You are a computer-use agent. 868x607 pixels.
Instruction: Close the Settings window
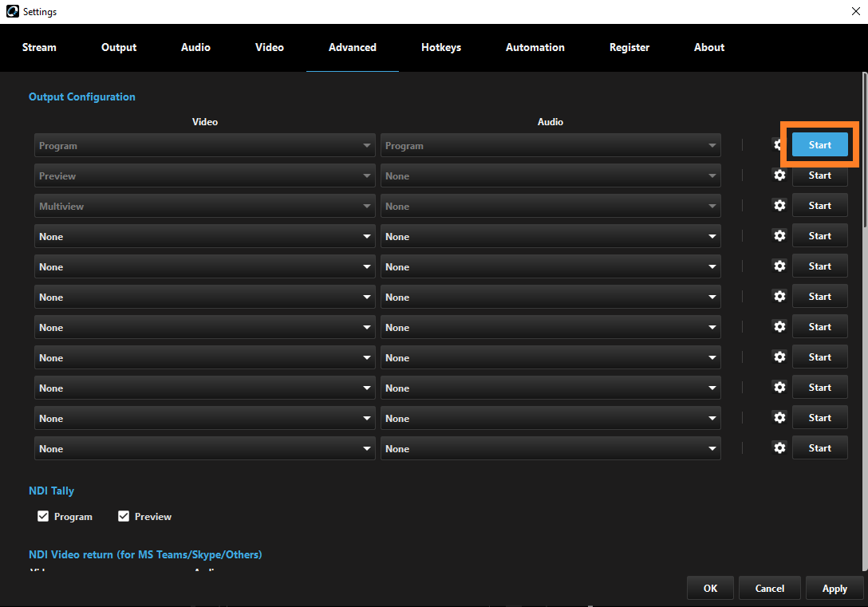coord(855,12)
